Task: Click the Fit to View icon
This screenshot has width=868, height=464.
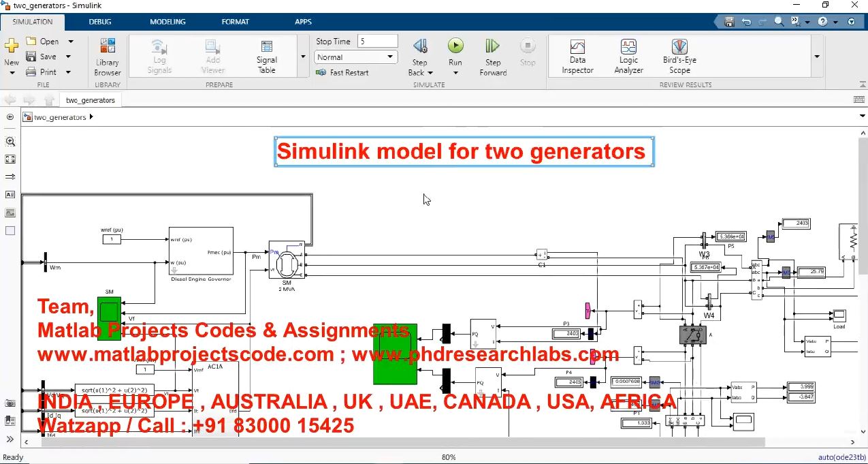Action: click(10, 159)
